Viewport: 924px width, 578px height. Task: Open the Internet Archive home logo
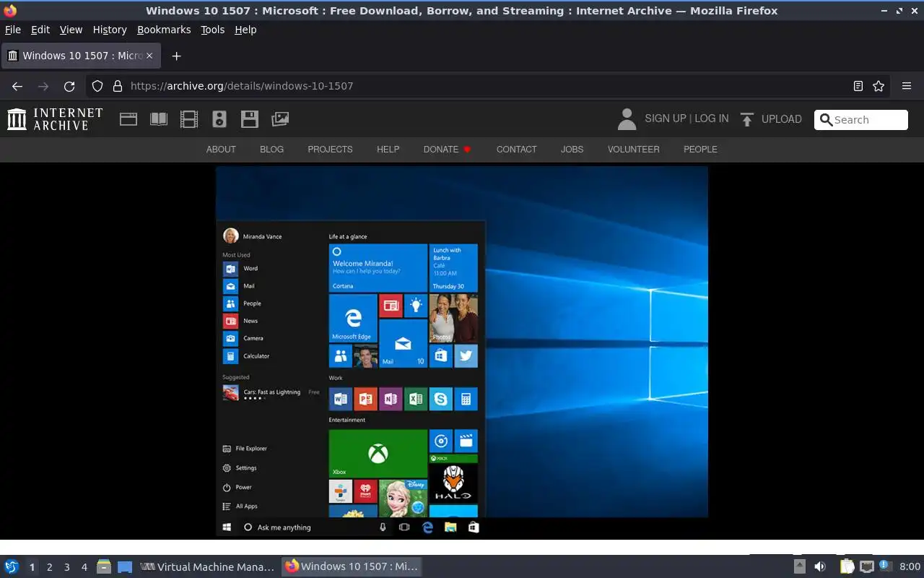[55, 119]
